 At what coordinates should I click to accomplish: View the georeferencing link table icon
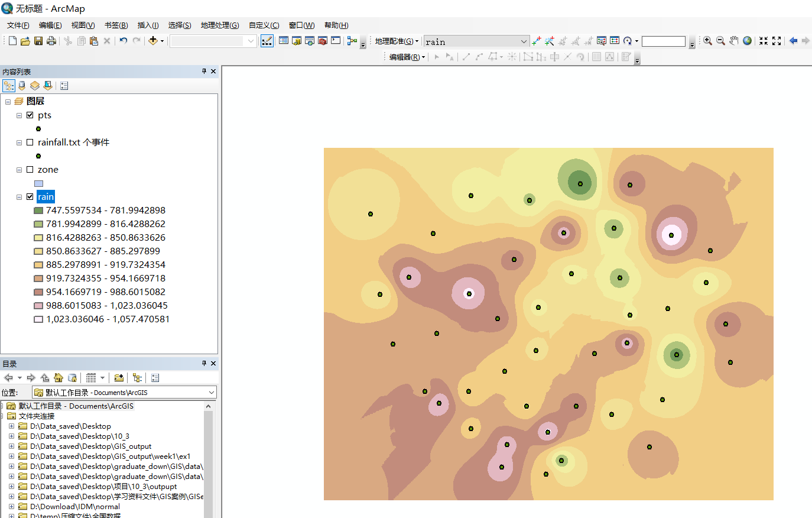[x=615, y=41]
